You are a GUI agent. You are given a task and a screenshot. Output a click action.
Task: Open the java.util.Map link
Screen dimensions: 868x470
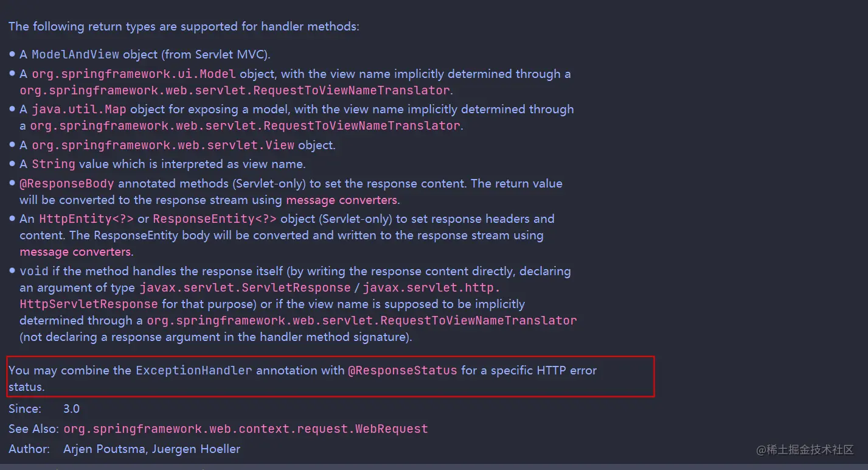coord(79,110)
